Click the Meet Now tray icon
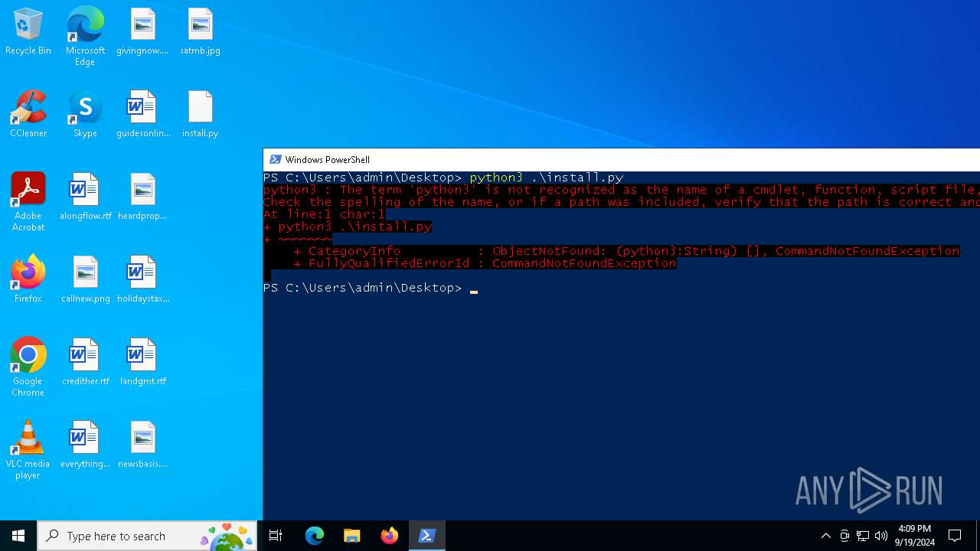The image size is (980, 551). coord(844,536)
